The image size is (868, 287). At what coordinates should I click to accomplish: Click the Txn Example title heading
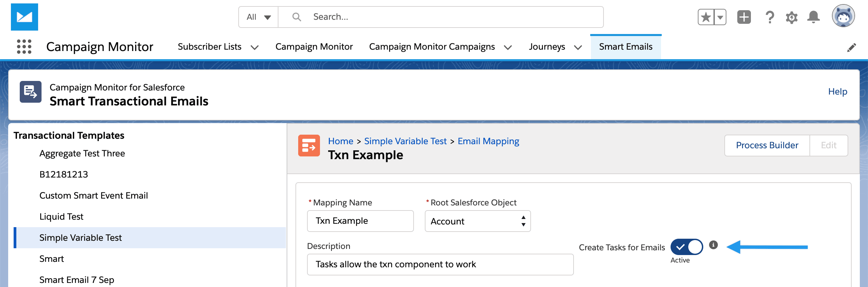tap(366, 155)
